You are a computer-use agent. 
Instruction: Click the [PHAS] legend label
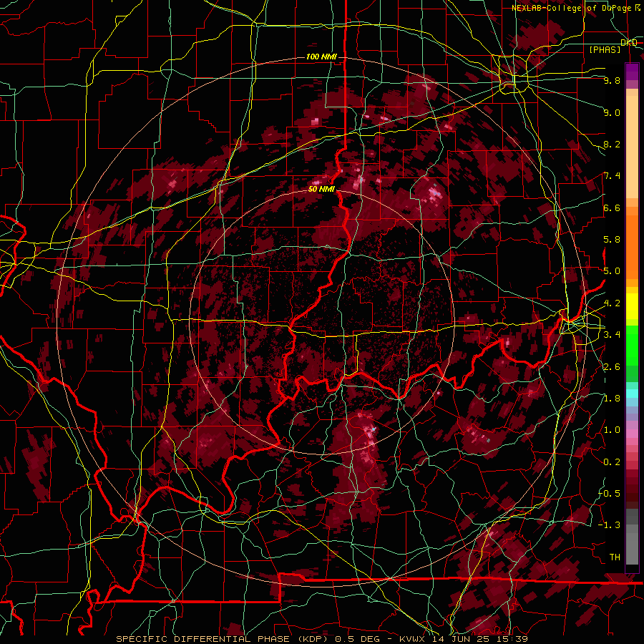click(x=605, y=49)
